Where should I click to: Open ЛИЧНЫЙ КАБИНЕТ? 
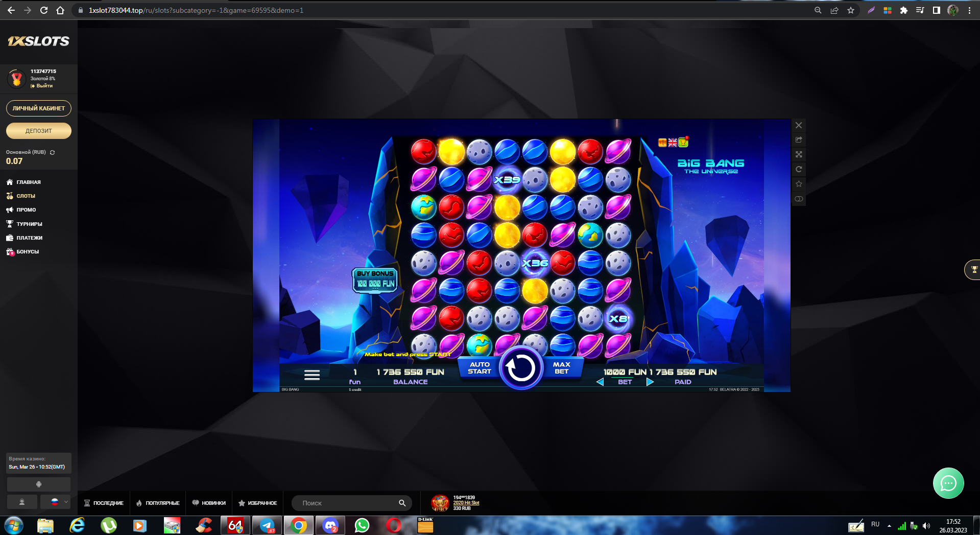[39, 108]
